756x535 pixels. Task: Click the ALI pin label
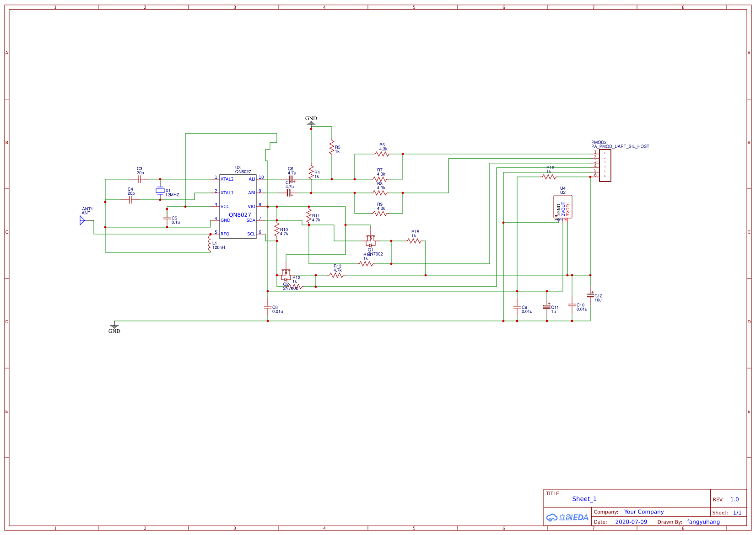[x=252, y=179]
